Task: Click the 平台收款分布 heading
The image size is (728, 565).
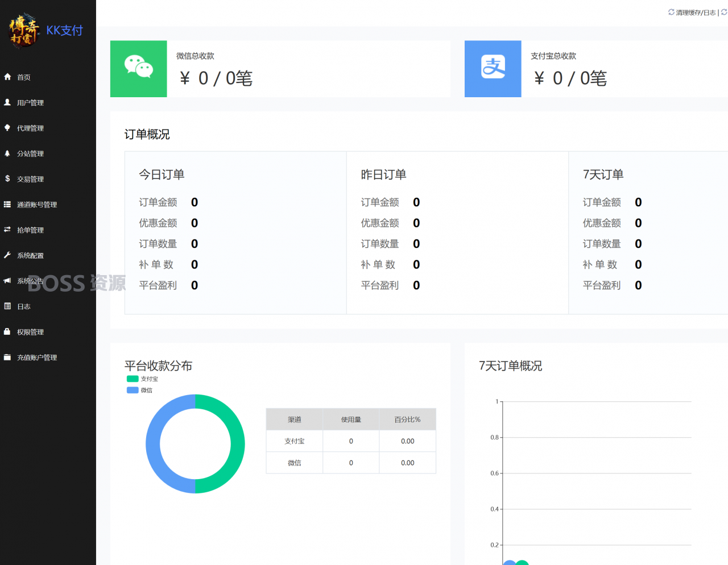Action: (159, 365)
